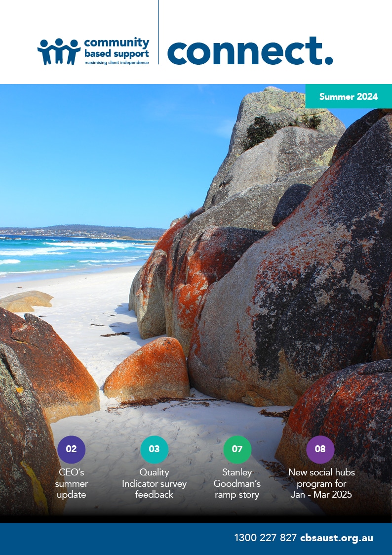Open the "CEO's summer update" heading
The width and height of the screenshot is (392, 555).
pyautogui.click(x=72, y=483)
